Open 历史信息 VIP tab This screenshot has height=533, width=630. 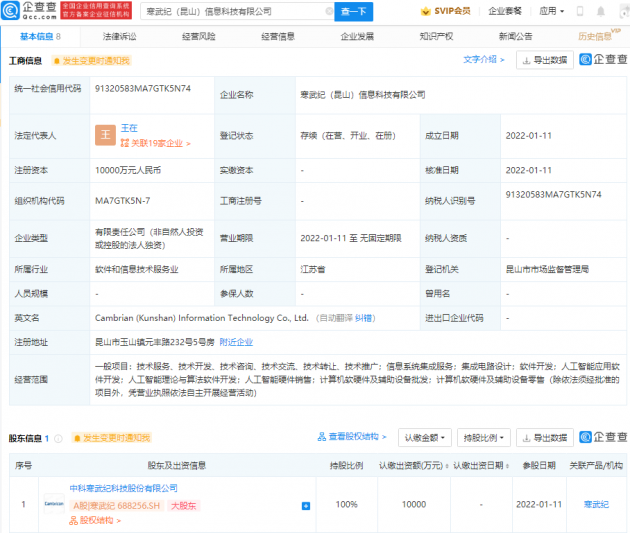coord(598,35)
